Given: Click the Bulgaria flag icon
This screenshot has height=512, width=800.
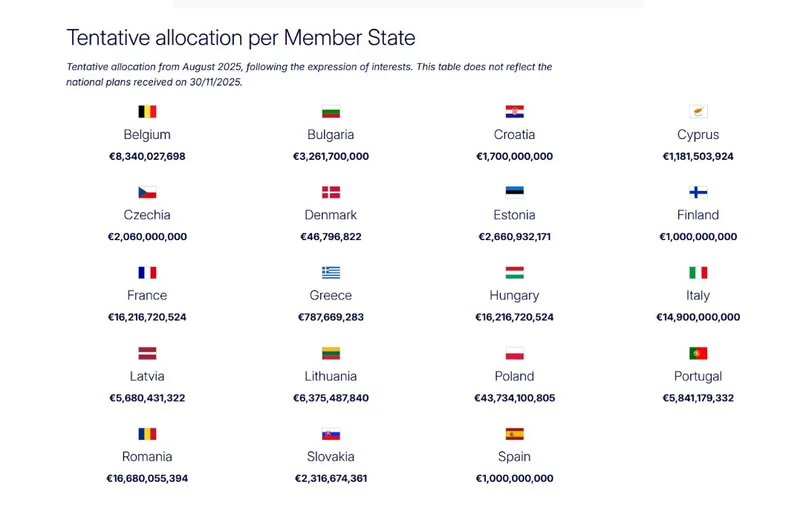Looking at the screenshot, I should coord(331,112).
